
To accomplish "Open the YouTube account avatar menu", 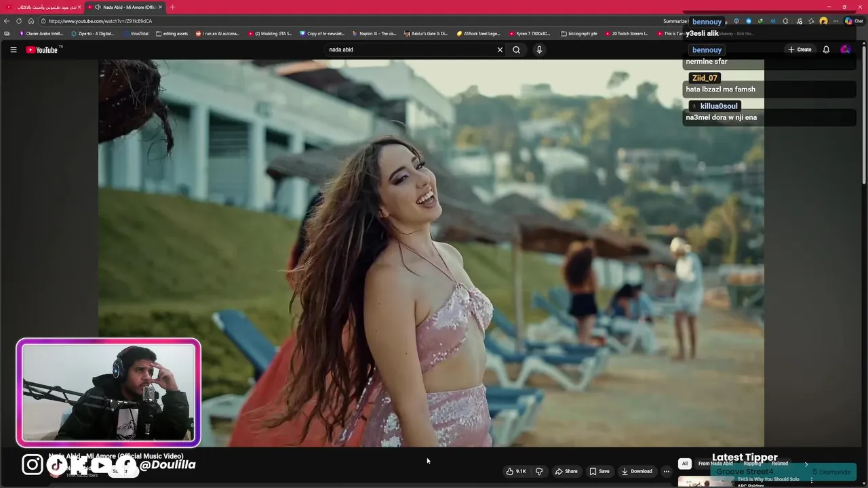I will click(x=845, y=49).
